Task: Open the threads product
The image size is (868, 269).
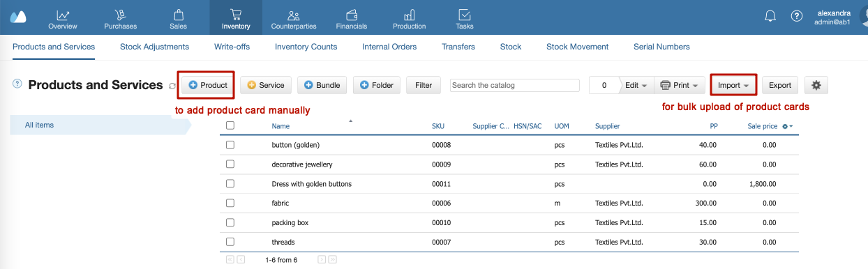Action: [283, 242]
